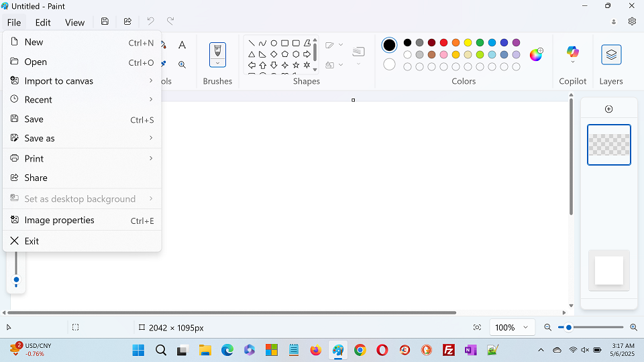Open the Layers panel button
This screenshot has height=362, width=644.
click(x=611, y=55)
